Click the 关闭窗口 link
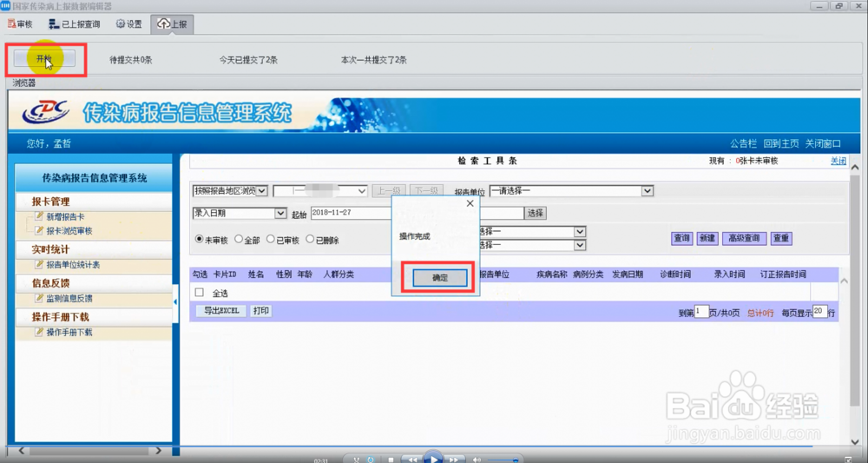 tap(823, 143)
